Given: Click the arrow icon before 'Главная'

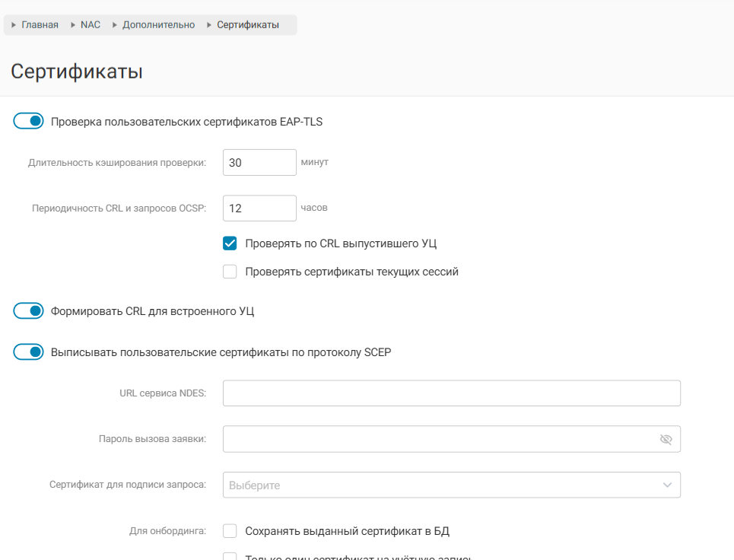Looking at the screenshot, I should coord(14,25).
